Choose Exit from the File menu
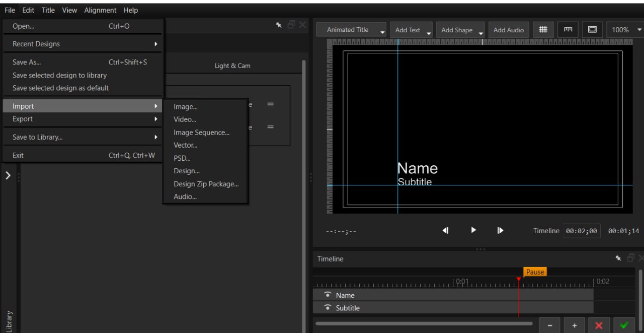Image resolution: width=644 pixels, height=333 pixels. coord(83,155)
